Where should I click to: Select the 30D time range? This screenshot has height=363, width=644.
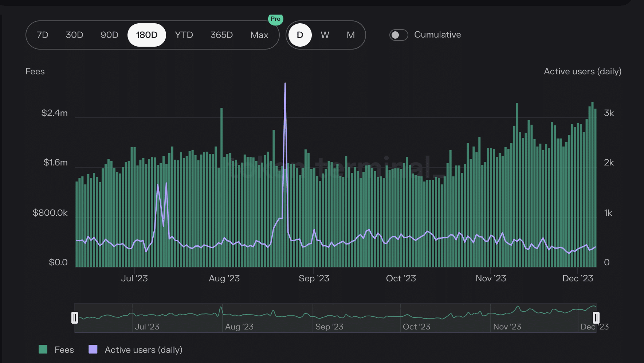coord(74,35)
